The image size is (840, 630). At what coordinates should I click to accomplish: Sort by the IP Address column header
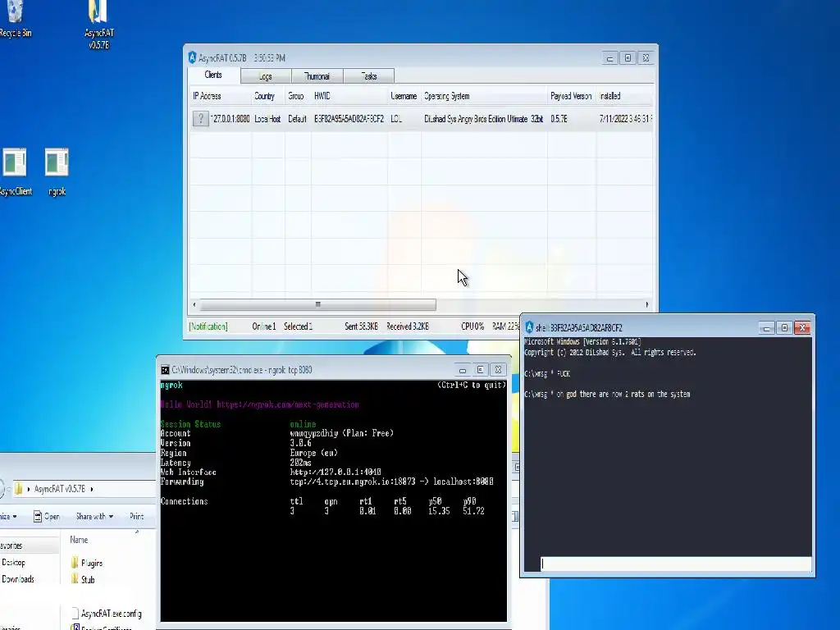(220, 96)
